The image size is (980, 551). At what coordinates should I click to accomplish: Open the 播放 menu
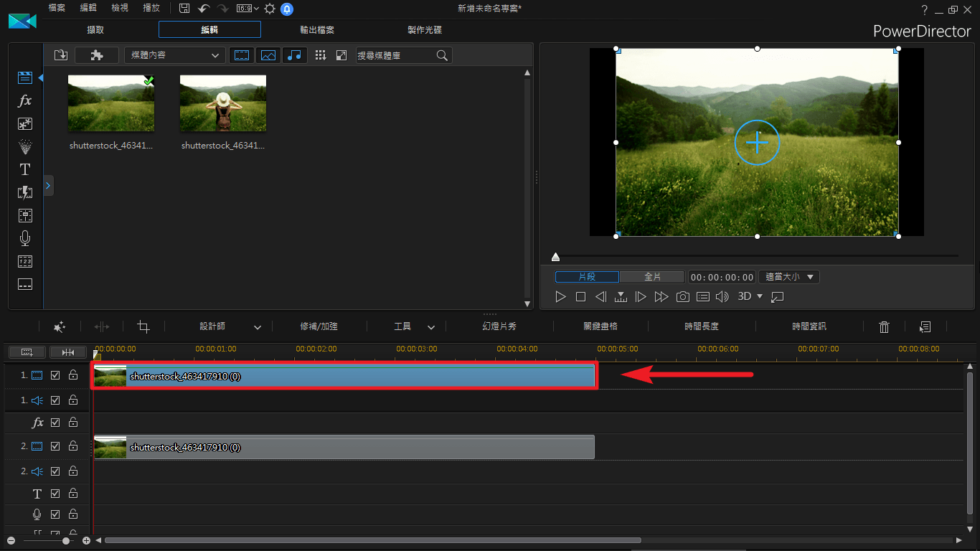(x=151, y=8)
